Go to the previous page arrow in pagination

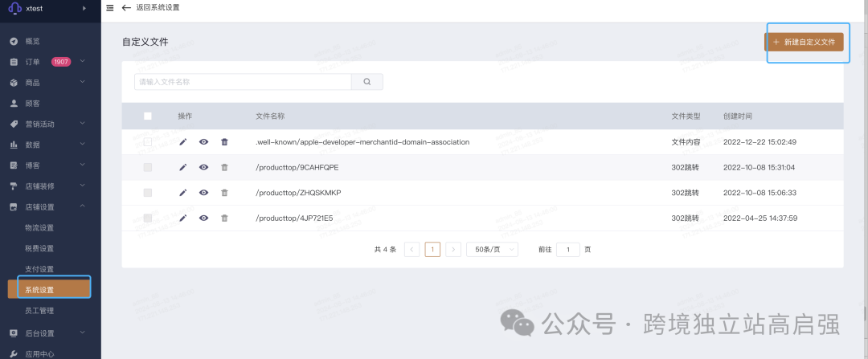pyautogui.click(x=411, y=250)
